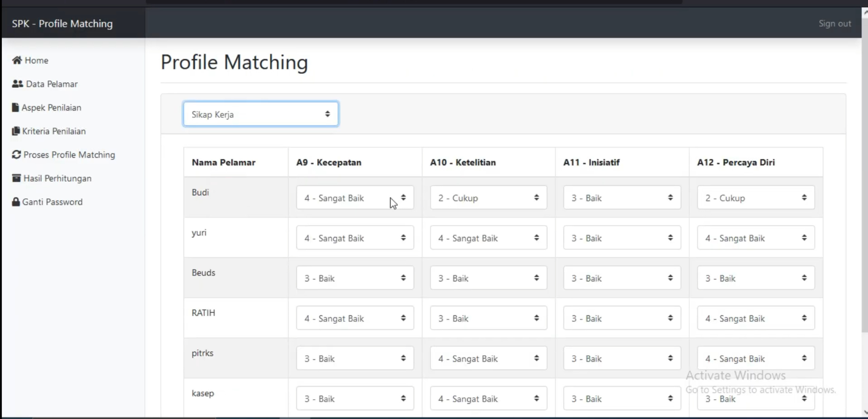The width and height of the screenshot is (868, 419).
Task: Click the Ganti Password lock icon
Action: point(16,202)
